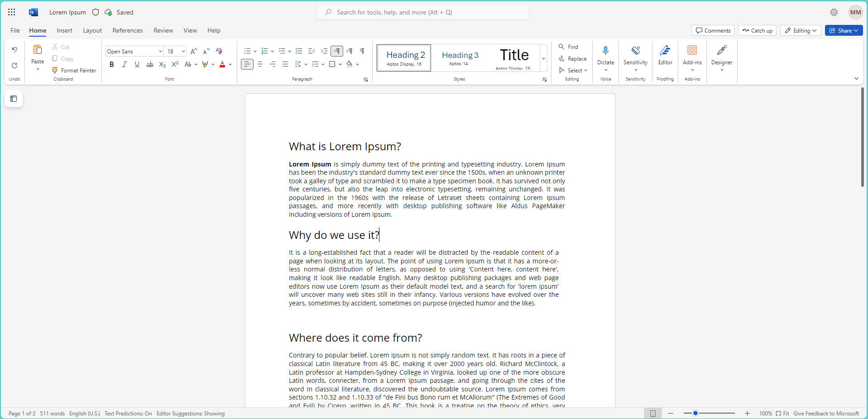Switch to the Review tab
Screen dimensions: 868x419
coord(163,30)
